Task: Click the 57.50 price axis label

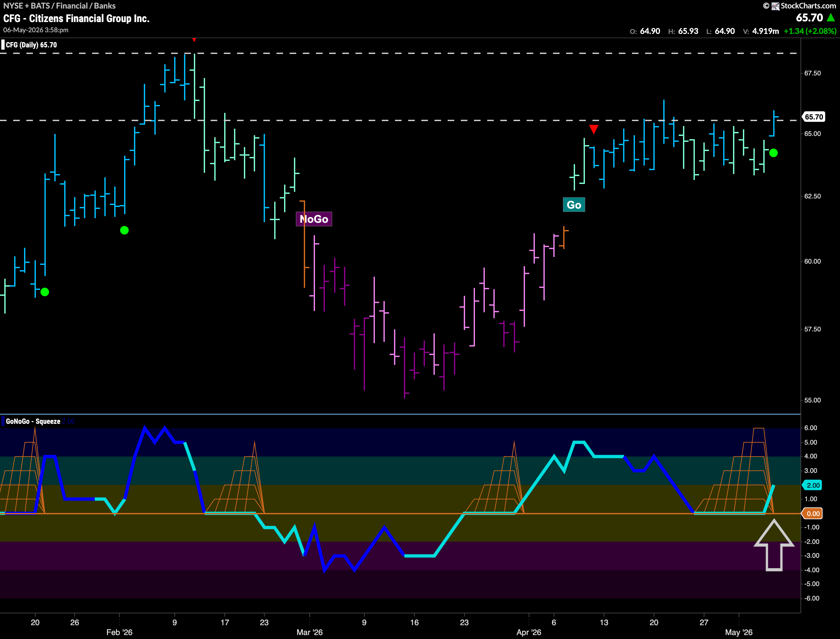Action: pos(812,329)
